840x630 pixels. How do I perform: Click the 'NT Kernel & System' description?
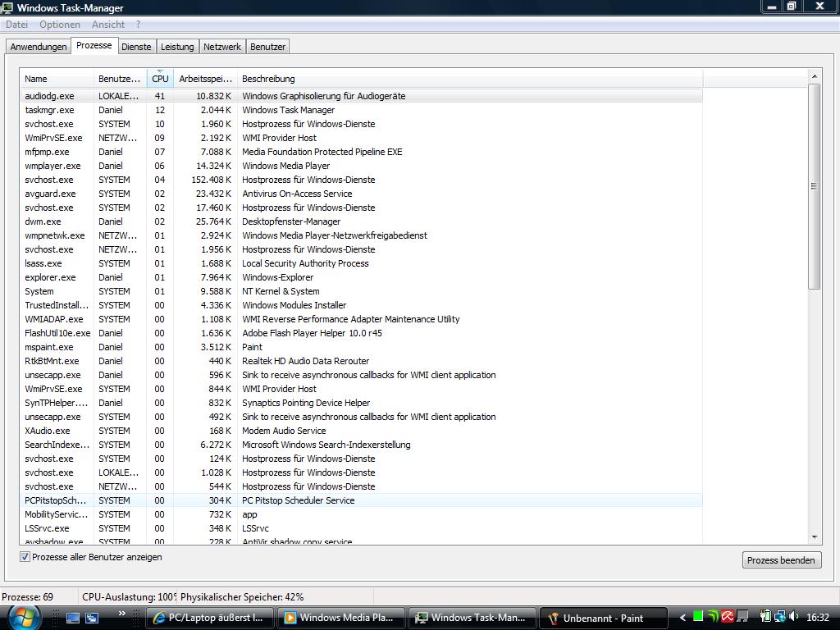(281, 291)
